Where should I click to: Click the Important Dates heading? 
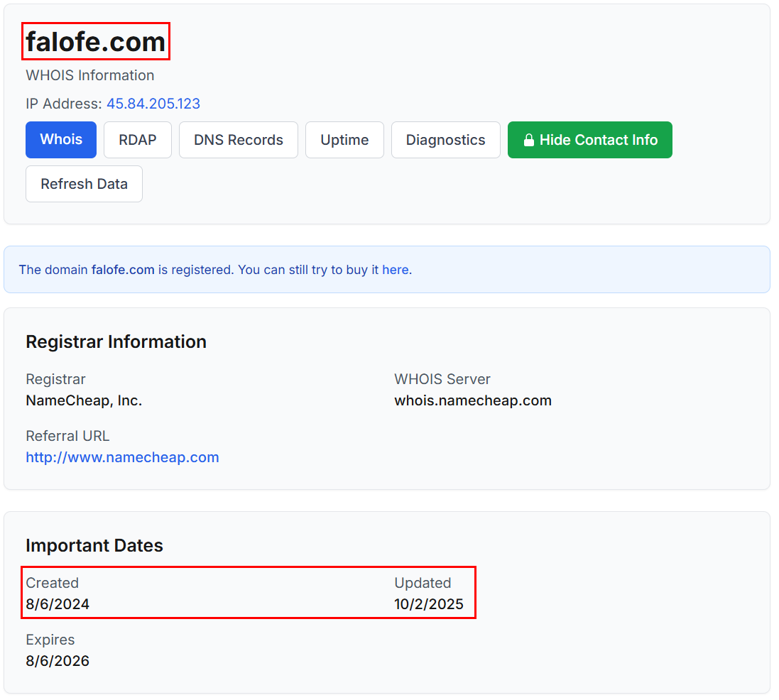point(94,545)
